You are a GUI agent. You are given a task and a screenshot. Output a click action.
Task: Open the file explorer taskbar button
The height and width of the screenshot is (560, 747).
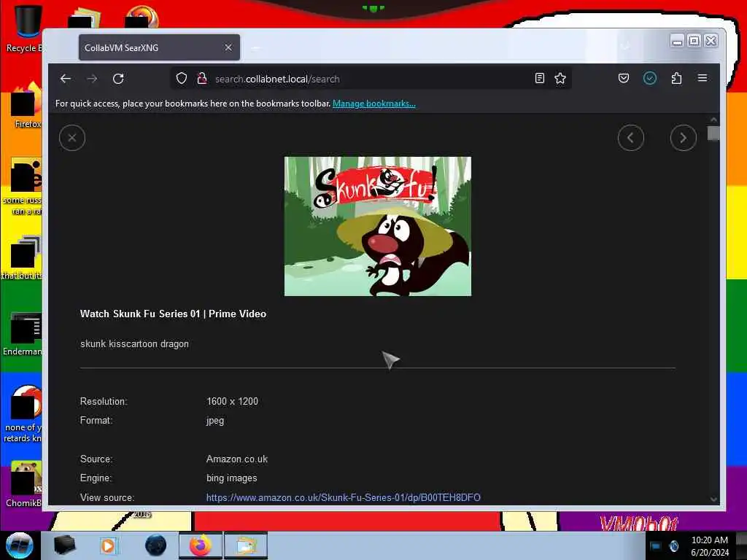pos(246,545)
